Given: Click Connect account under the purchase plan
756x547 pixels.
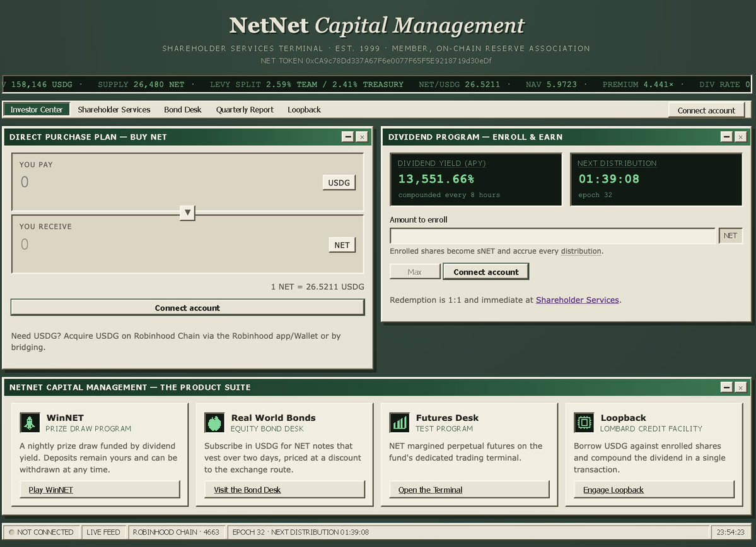Looking at the screenshot, I should coord(187,308).
